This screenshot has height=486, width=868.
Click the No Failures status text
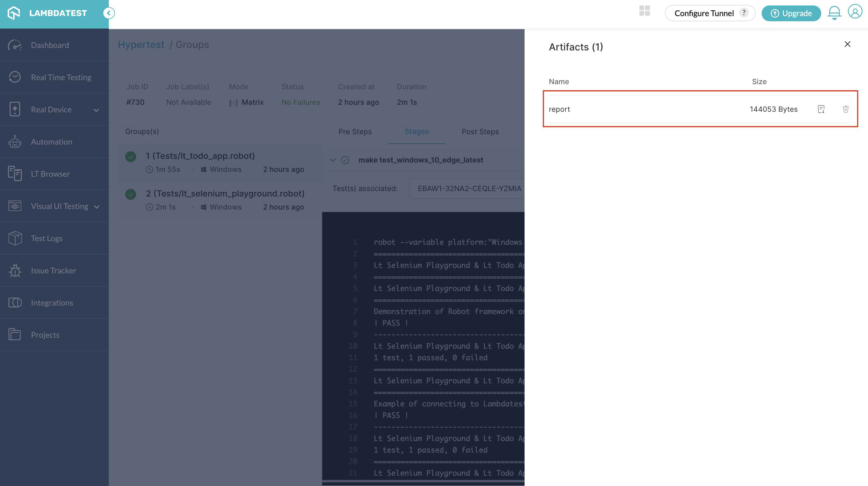tap(301, 102)
